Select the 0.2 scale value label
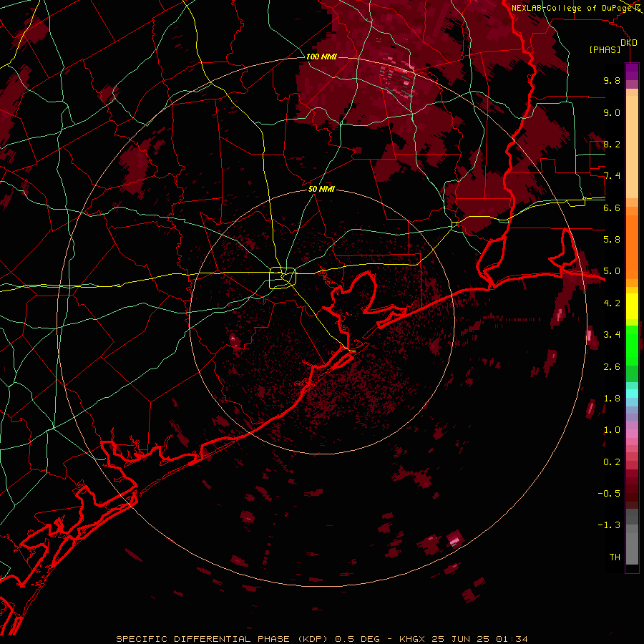 (612, 462)
